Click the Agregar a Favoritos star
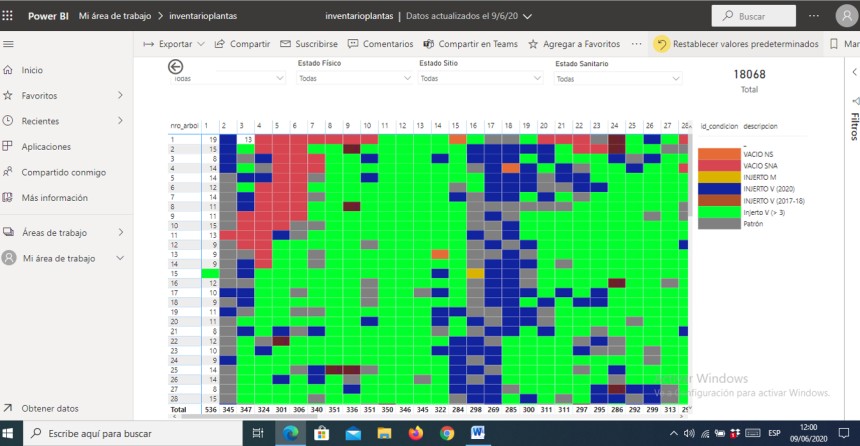 point(533,44)
